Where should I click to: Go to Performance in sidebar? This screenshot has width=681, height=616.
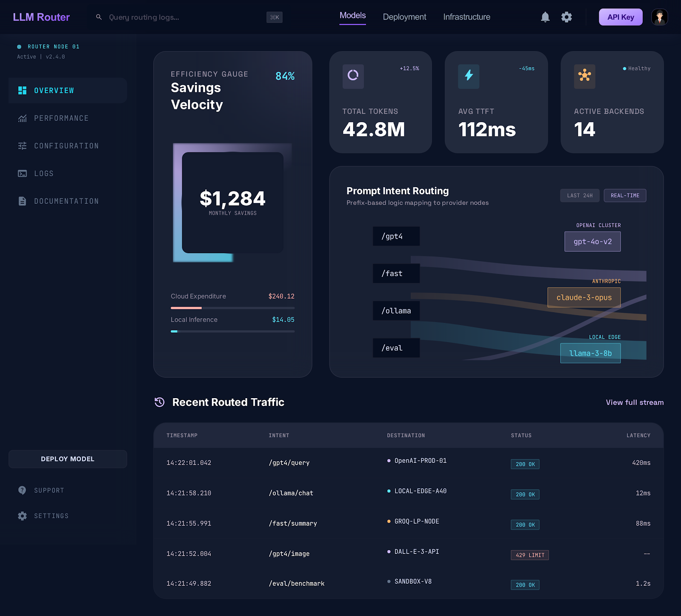(61, 118)
